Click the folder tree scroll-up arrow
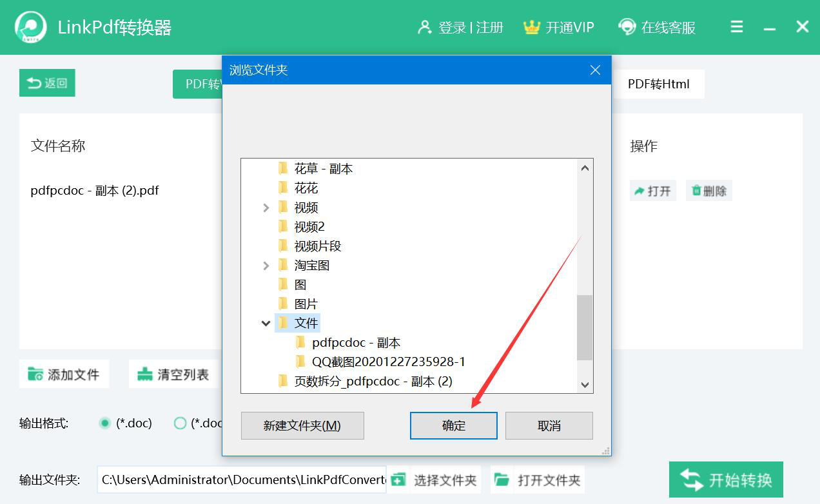820x504 pixels. (x=585, y=169)
